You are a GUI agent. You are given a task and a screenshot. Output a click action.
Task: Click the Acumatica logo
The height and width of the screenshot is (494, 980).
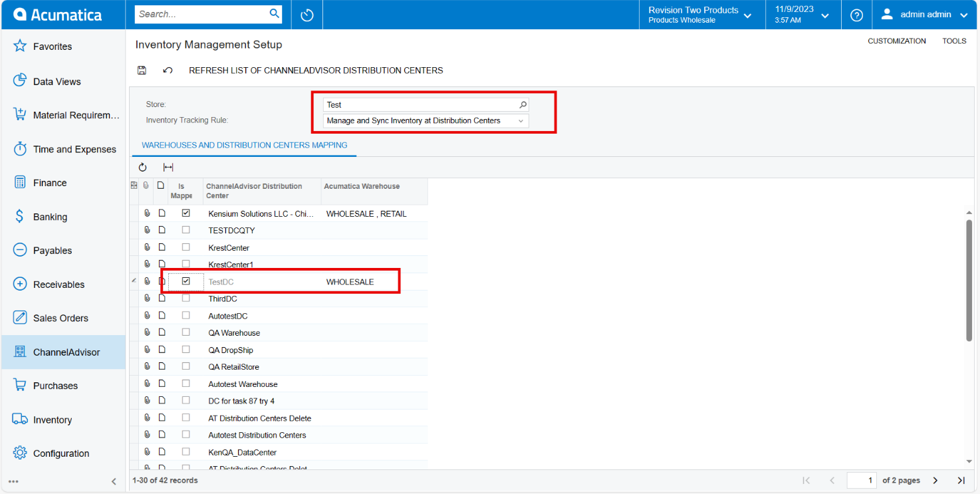57,15
